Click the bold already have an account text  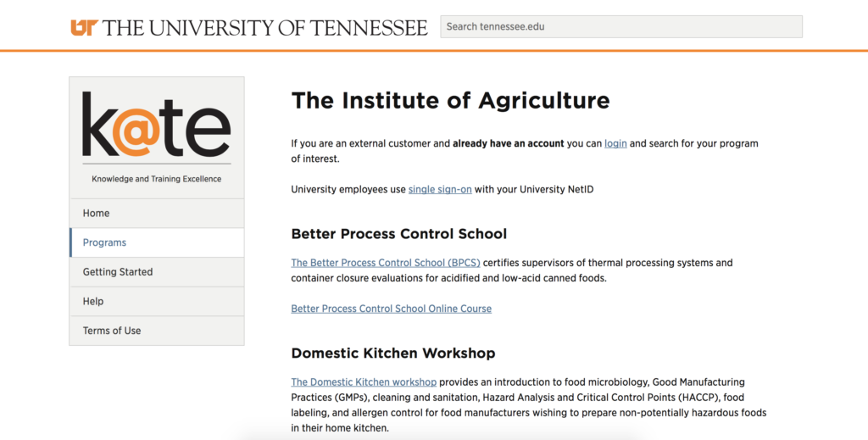pyautogui.click(x=509, y=143)
